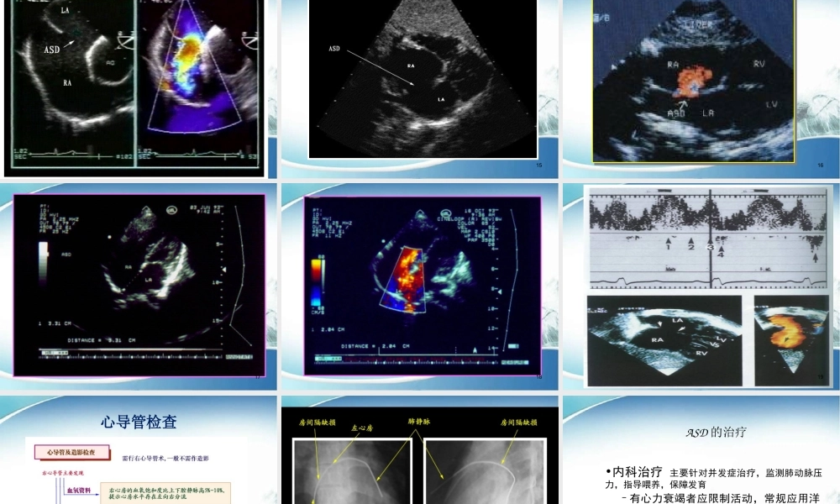Click the RV label in orange Doppler slide
Viewport: 840px width, 504px height.
759,64
